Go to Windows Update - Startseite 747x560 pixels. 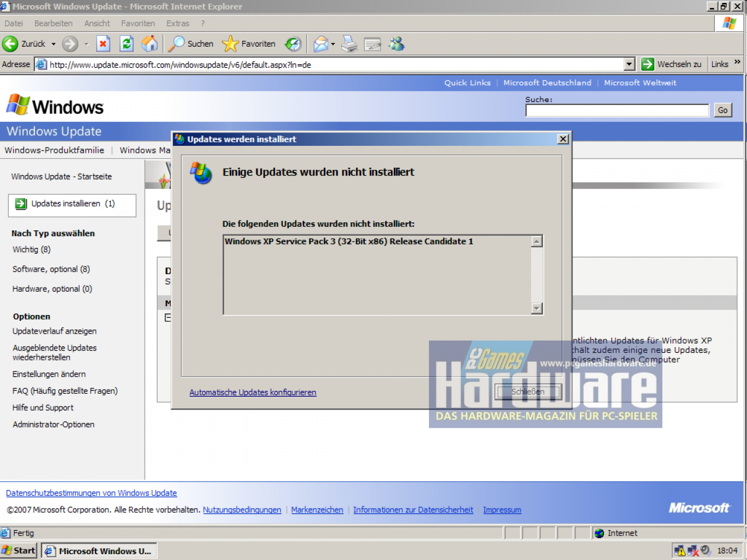tap(61, 176)
